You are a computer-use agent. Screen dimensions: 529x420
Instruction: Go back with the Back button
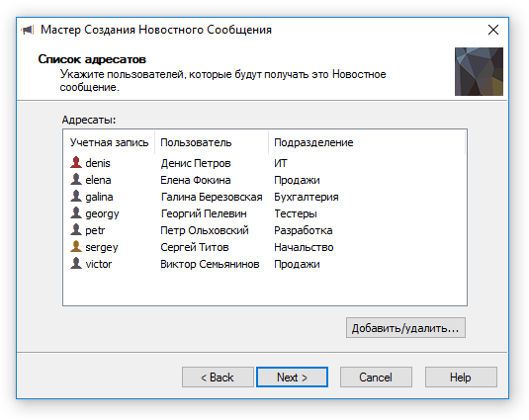click(x=218, y=378)
